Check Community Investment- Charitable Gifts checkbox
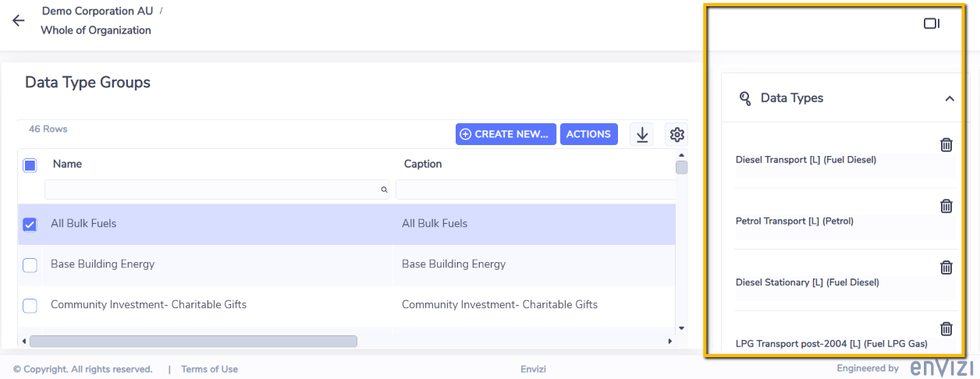Viewport: 980px width, 379px height. (30, 306)
